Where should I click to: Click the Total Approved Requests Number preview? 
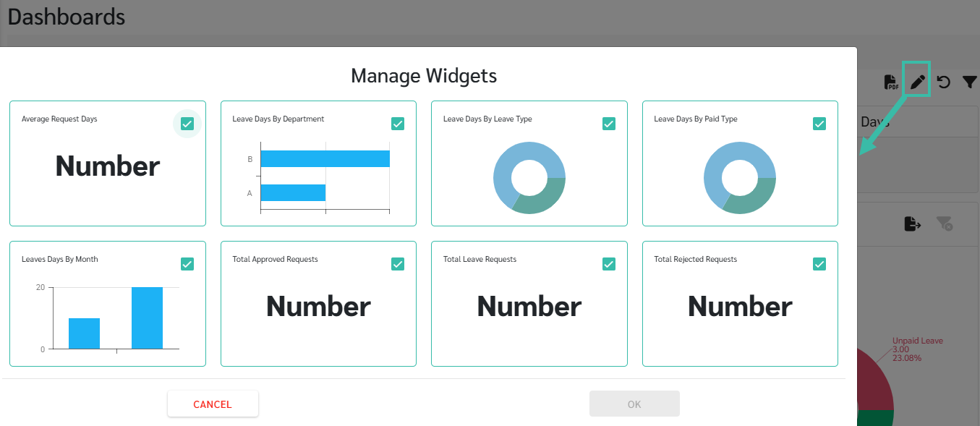click(x=318, y=307)
